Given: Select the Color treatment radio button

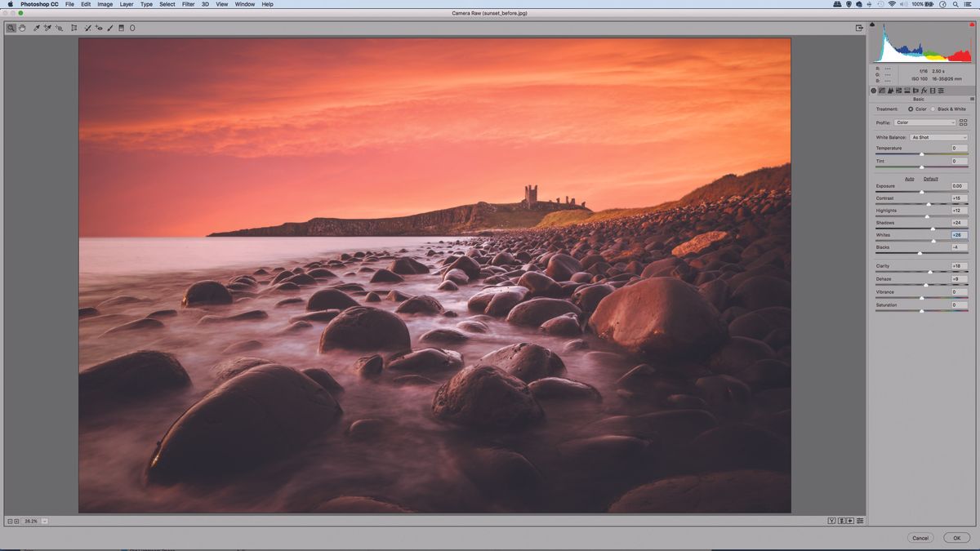Looking at the screenshot, I should point(911,109).
